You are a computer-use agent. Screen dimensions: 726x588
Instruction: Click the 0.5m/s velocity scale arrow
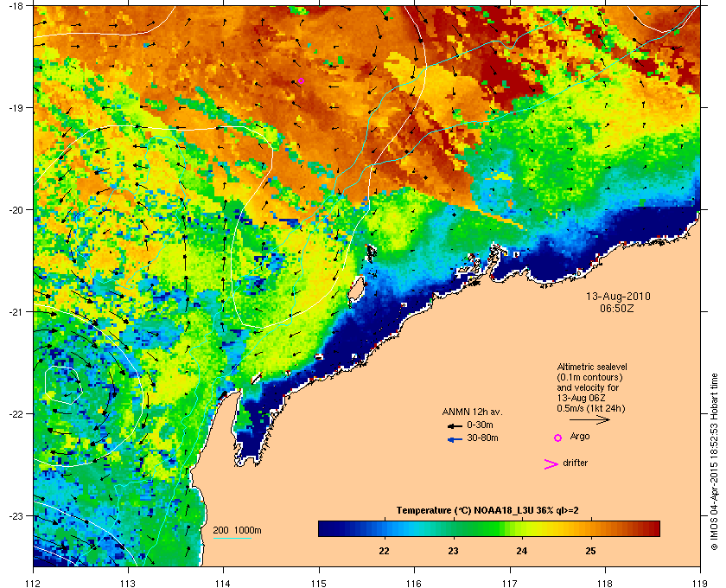pos(589,419)
